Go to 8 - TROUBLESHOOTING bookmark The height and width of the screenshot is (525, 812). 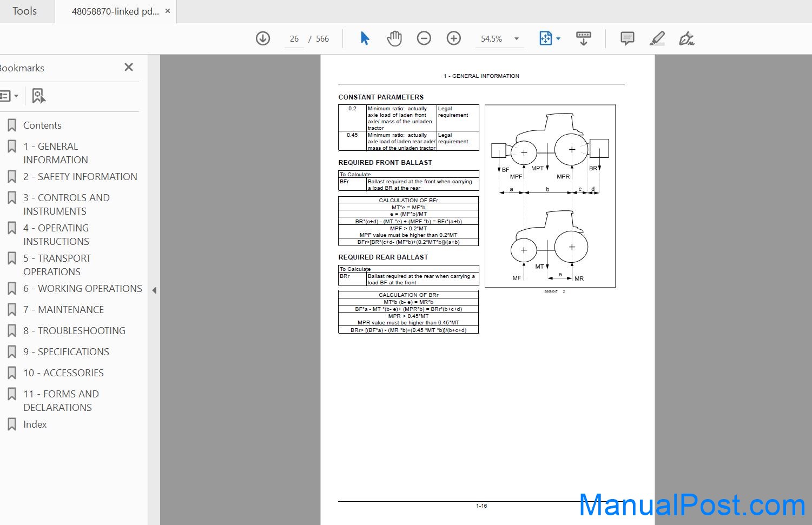tap(75, 331)
